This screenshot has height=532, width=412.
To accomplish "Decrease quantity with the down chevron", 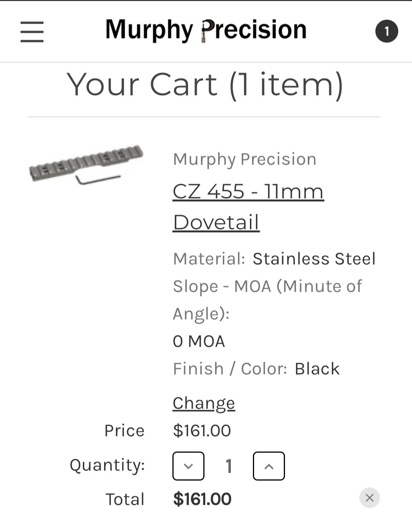I will [x=188, y=466].
